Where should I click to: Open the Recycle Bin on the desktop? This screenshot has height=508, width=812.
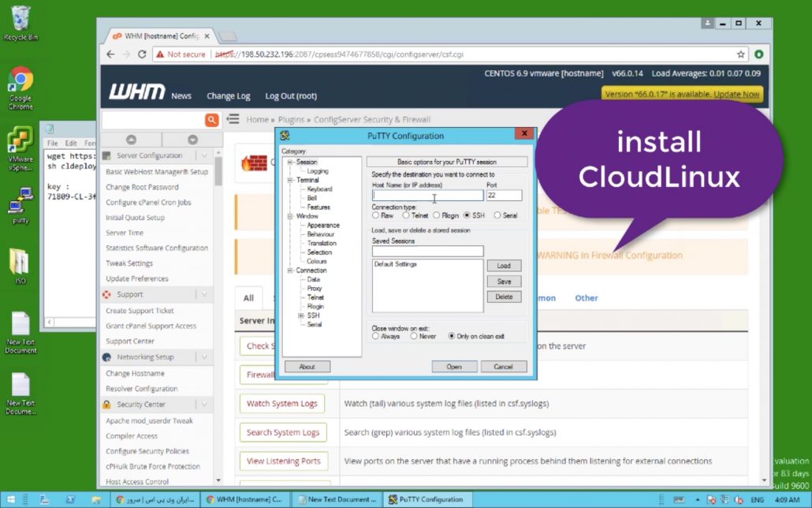click(20, 21)
